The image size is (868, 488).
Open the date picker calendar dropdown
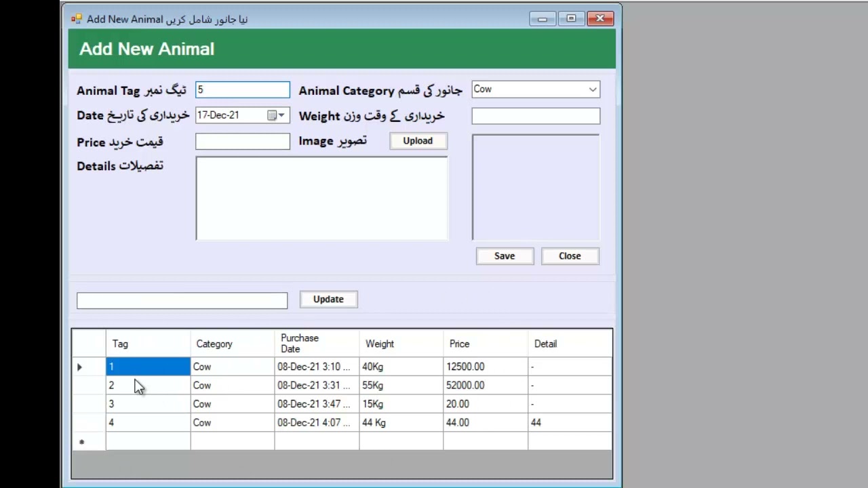click(281, 115)
